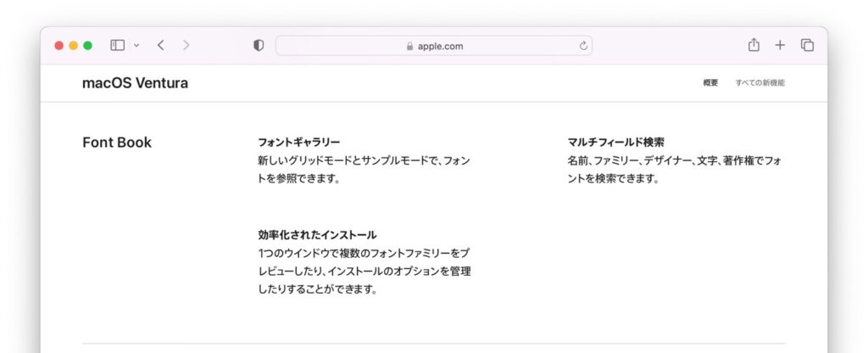Viewport: 868px width, 353px height.
Task: Click the text したりすることができます。
Action: pyautogui.click(x=317, y=289)
